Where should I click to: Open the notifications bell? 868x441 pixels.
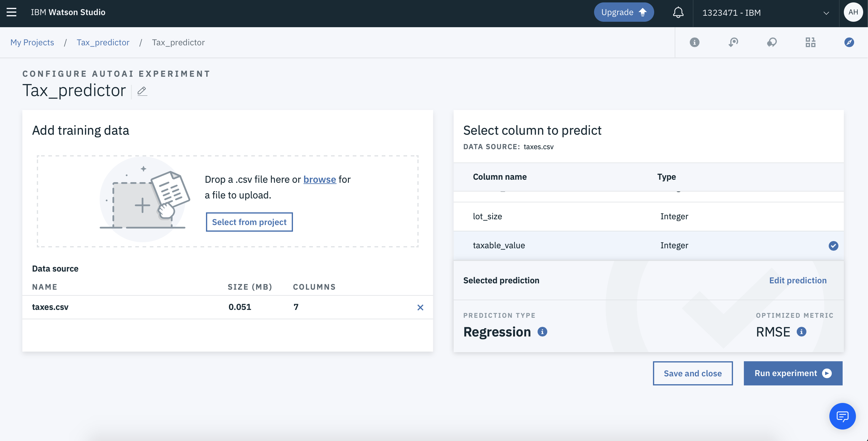click(x=678, y=12)
